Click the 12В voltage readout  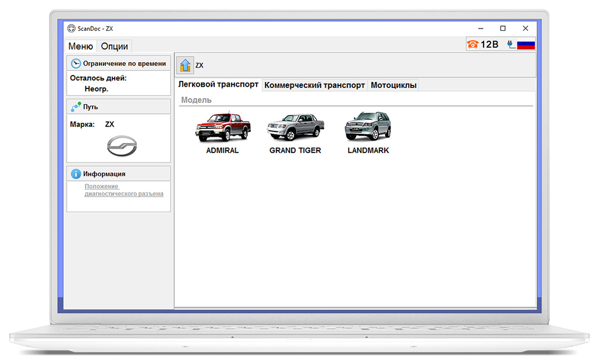click(489, 45)
